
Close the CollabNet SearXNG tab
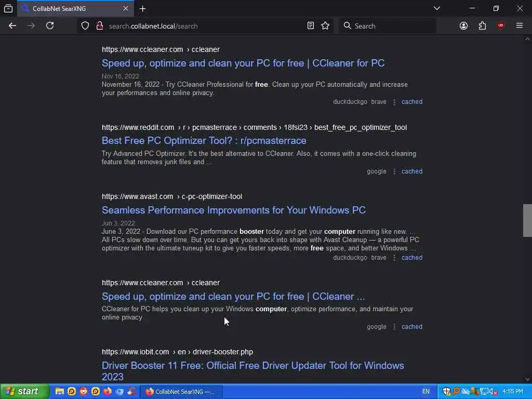(x=126, y=8)
